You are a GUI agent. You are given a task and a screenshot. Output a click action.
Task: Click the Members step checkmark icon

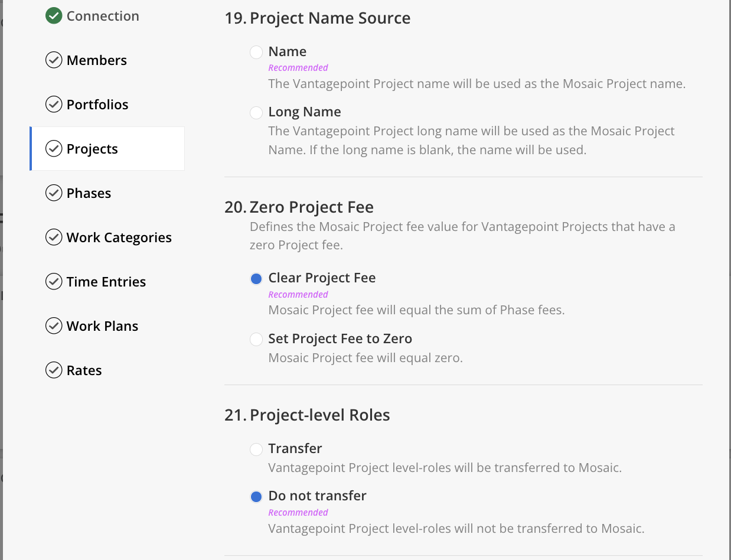click(x=54, y=60)
